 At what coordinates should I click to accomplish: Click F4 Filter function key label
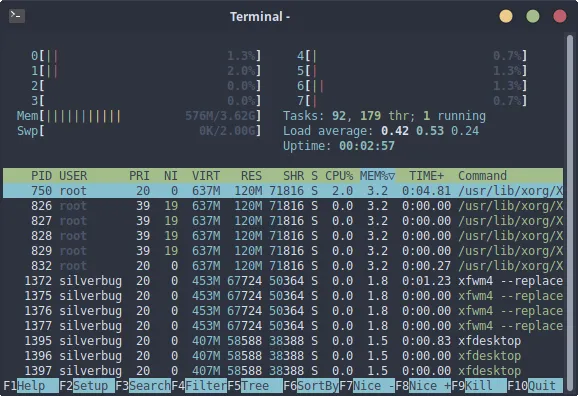pyautogui.click(x=199, y=386)
